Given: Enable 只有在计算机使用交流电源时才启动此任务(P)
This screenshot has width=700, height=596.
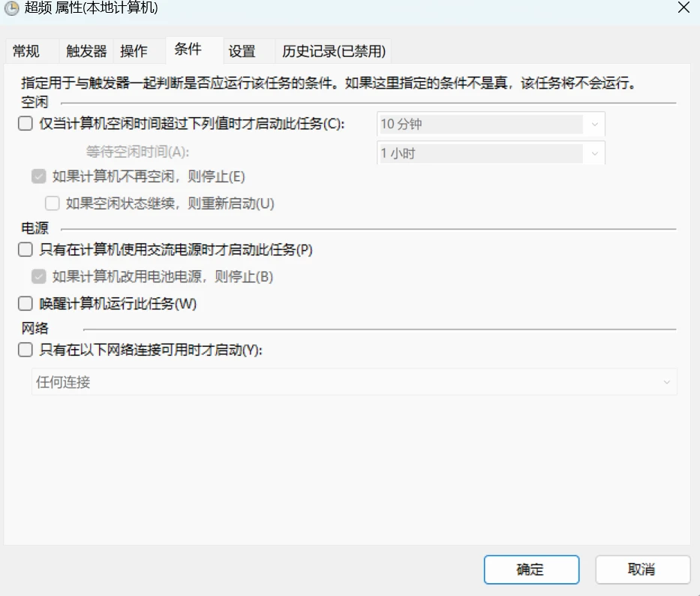Looking at the screenshot, I should 26,249.
